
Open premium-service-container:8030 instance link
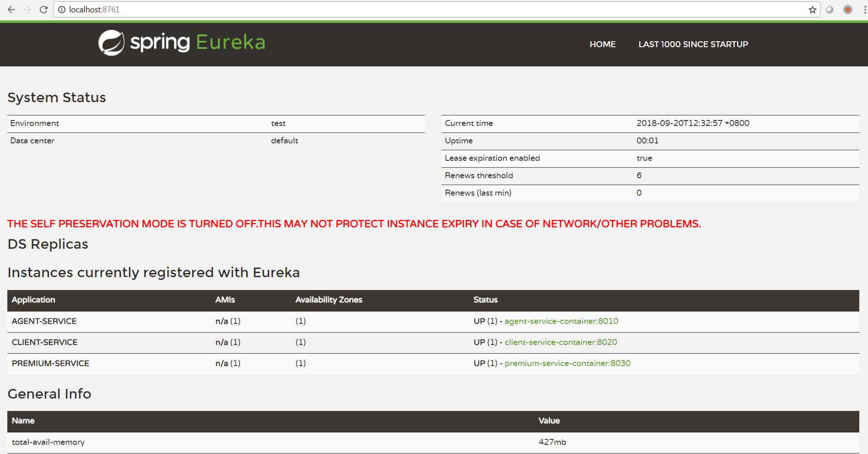[568, 363]
